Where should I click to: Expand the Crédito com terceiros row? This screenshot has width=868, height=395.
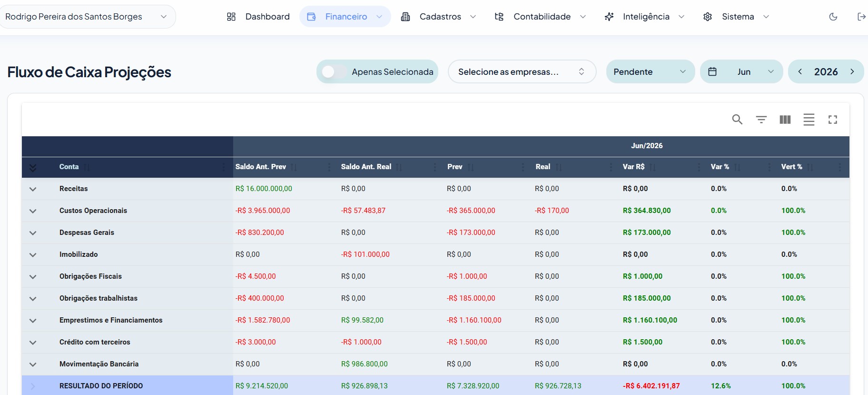pos(33,343)
